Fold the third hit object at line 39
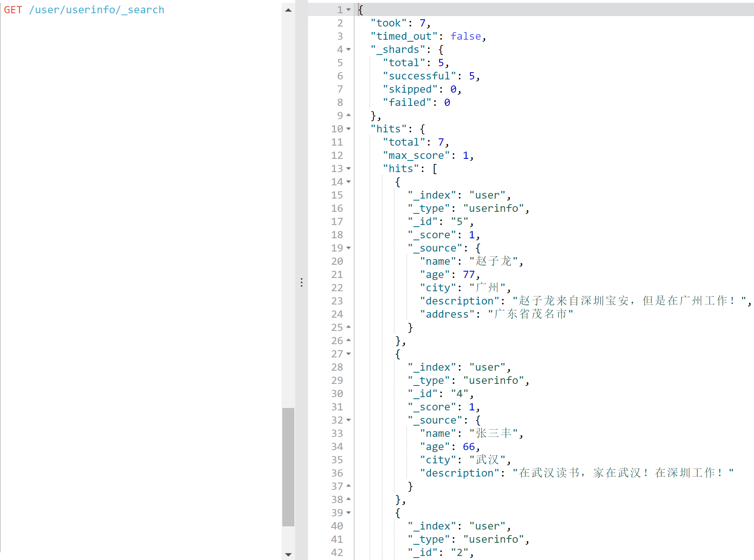 [349, 513]
